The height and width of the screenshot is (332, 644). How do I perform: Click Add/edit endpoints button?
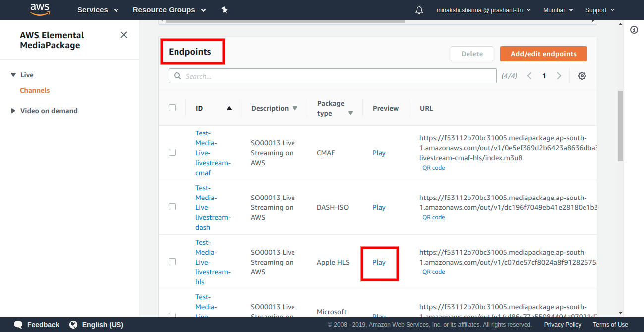click(543, 54)
